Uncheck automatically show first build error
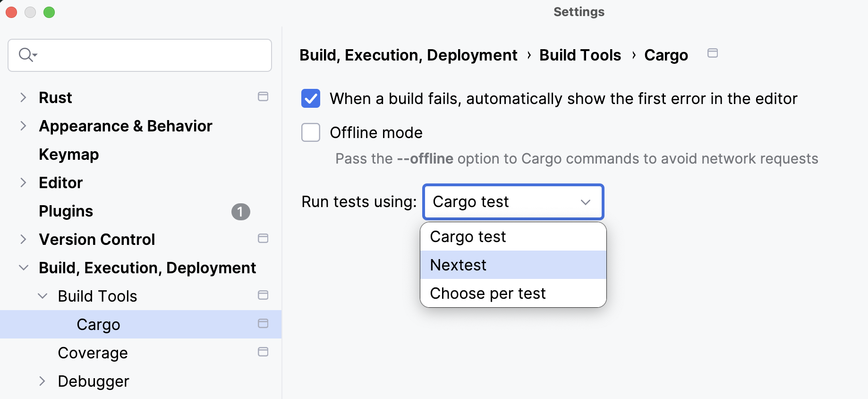The image size is (868, 399). click(x=311, y=98)
